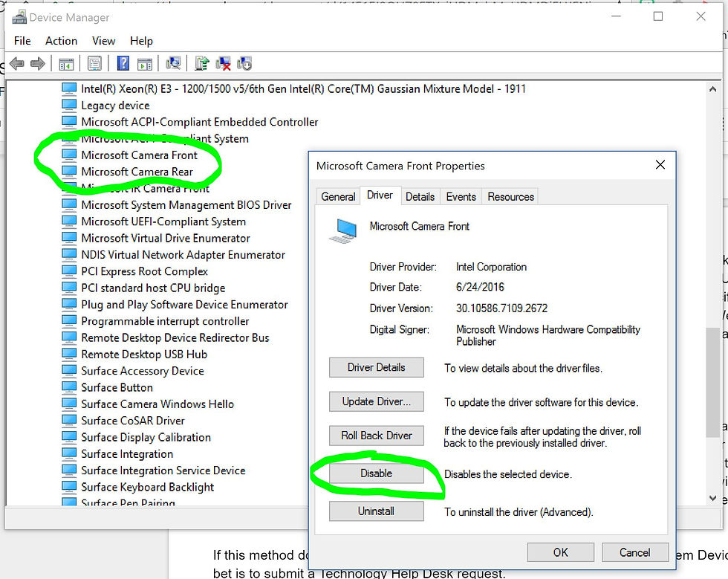Click the red-X Uninstall device toolbar icon

pos(224,64)
